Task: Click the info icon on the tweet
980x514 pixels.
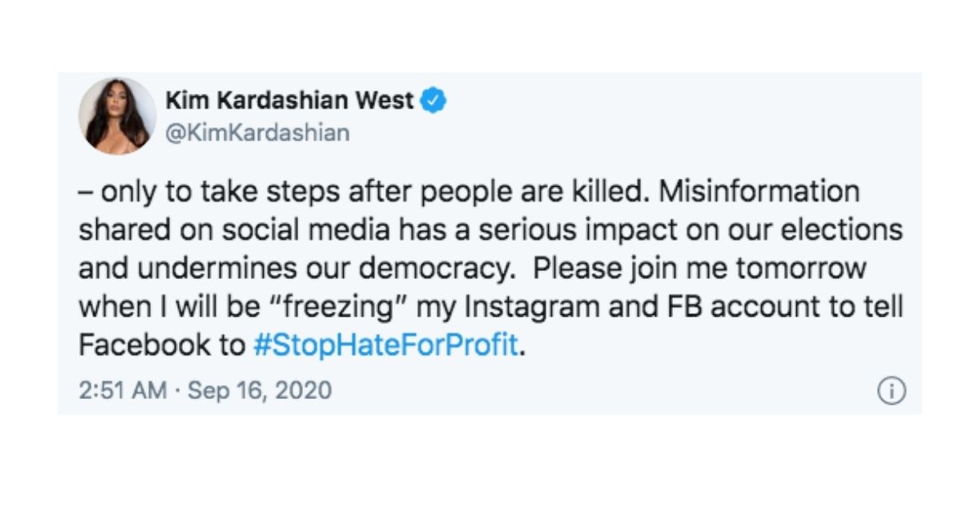Action: tap(891, 392)
